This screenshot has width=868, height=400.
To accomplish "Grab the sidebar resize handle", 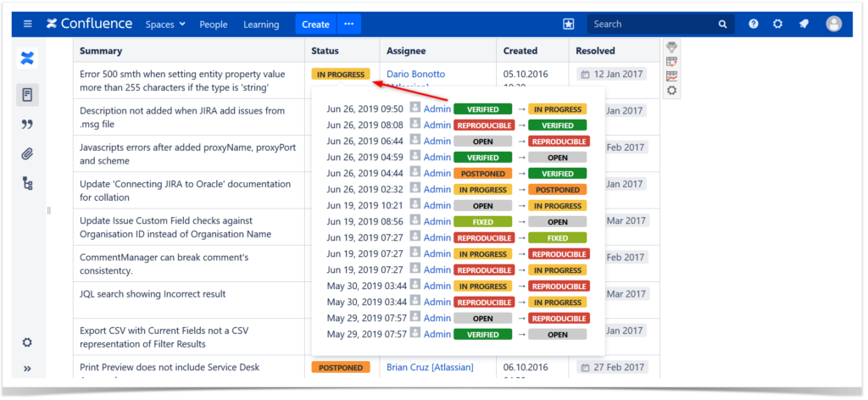I will 48,210.
